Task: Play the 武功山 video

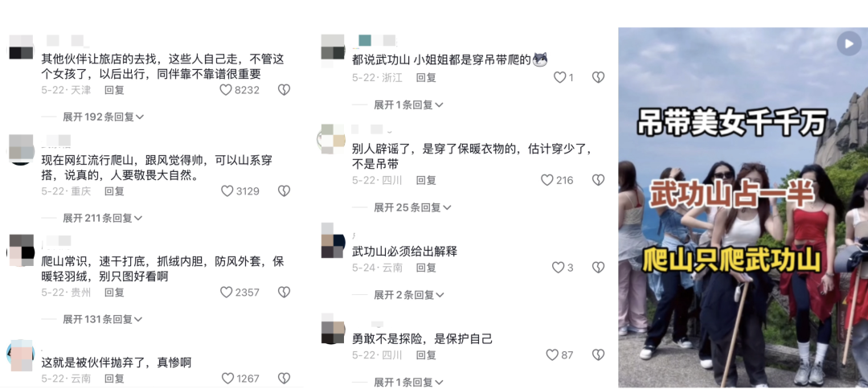Action: pos(848,43)
